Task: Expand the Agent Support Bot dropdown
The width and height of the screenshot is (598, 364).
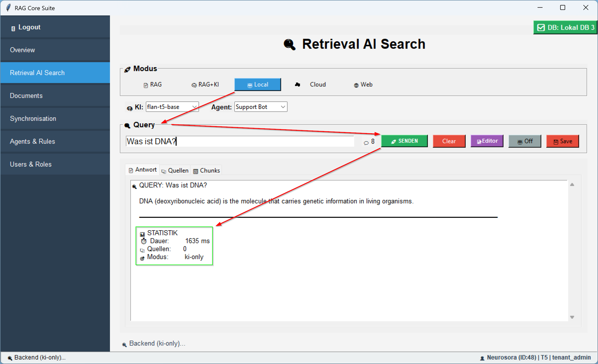Action: click(x=260, y=107)
